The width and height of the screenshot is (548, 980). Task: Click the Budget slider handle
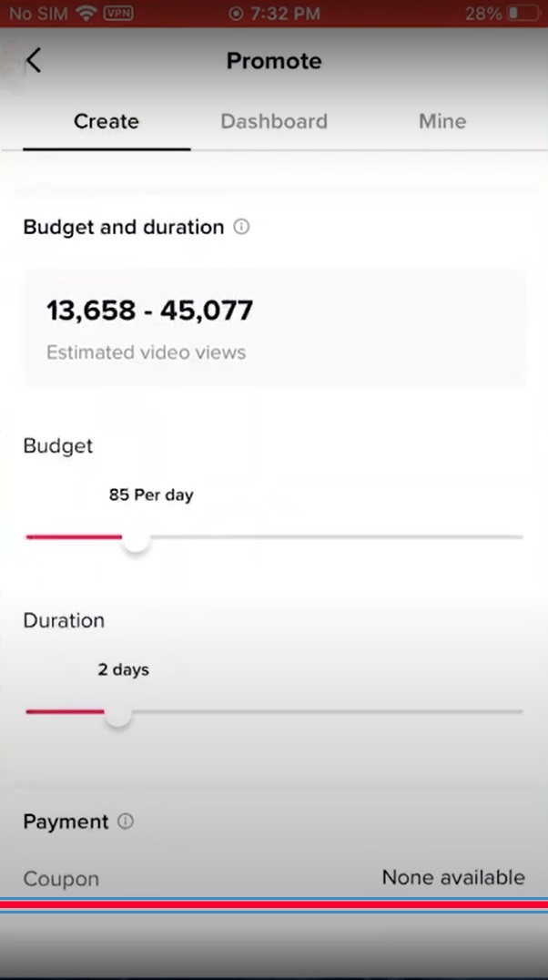(x=136, y=538)
